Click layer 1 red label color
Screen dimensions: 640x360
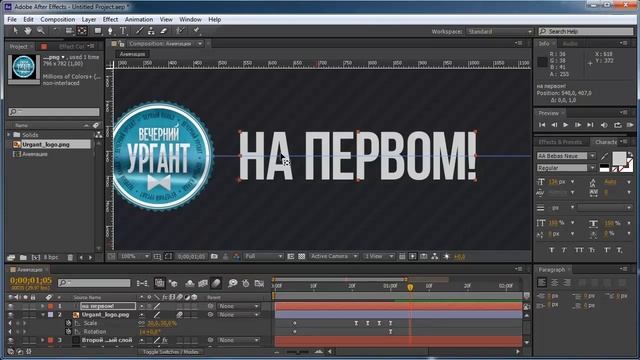pyautogui.click(x=51, y=306)
